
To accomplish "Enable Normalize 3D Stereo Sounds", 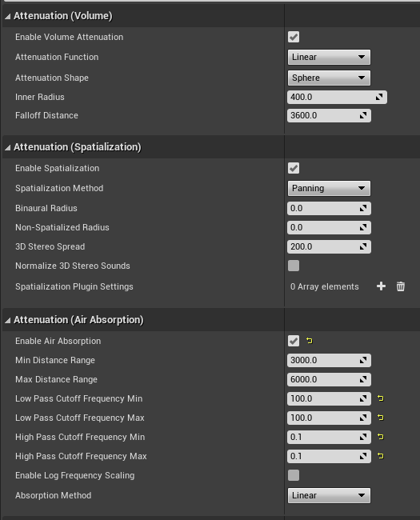I will 294,266.
